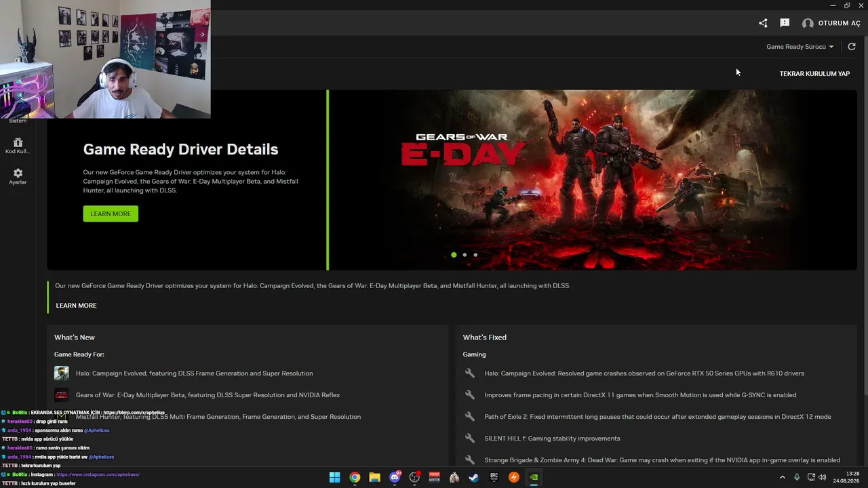Screen dimensions: 868x488
Task: Click the wrench icon beside Strange Brigade fix
Action: [x=469, y=460]
